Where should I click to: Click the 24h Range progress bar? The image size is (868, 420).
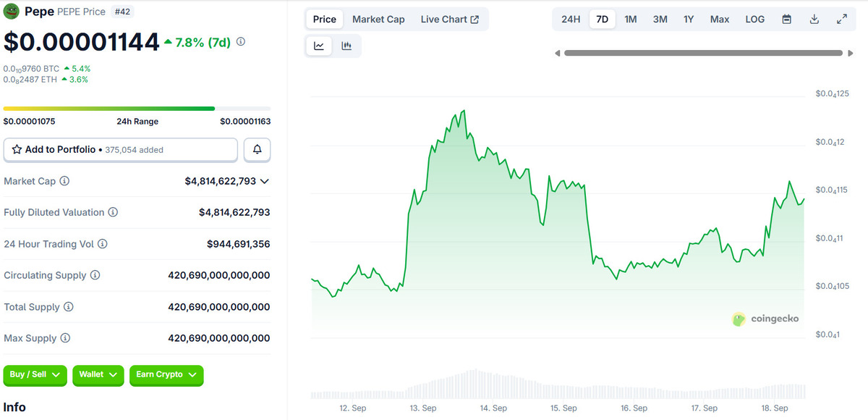137,109
